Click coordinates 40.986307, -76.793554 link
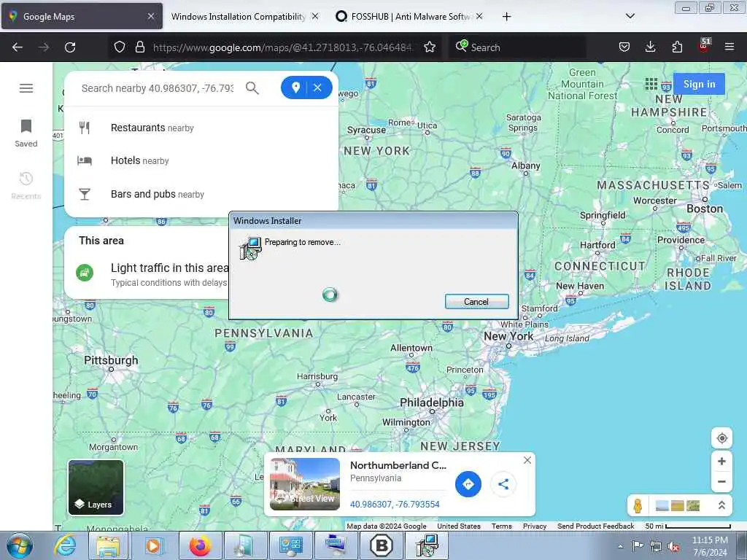Viewport: 747px width, 560px height. pos(395,505)
